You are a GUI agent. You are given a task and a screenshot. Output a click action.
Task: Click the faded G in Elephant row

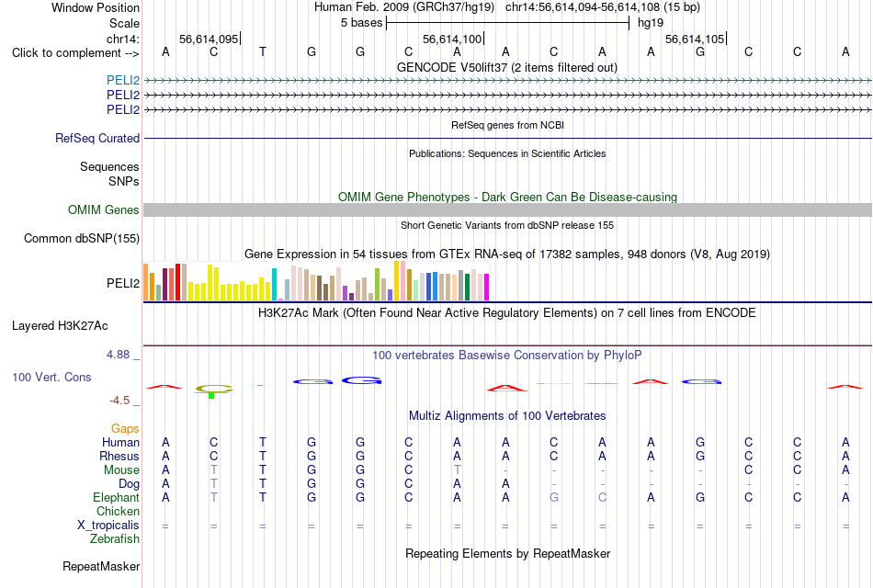pyautogui.click(x=554, y=497)
